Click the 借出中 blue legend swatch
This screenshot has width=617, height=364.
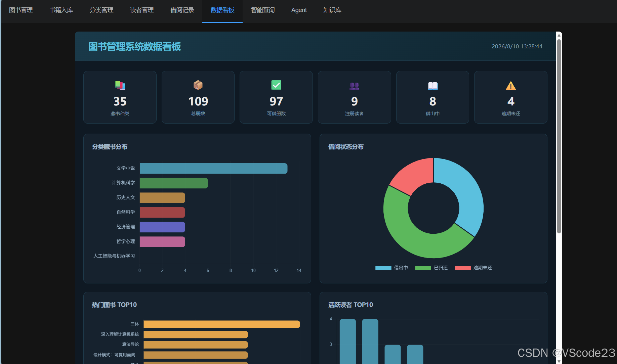point(383,268)
